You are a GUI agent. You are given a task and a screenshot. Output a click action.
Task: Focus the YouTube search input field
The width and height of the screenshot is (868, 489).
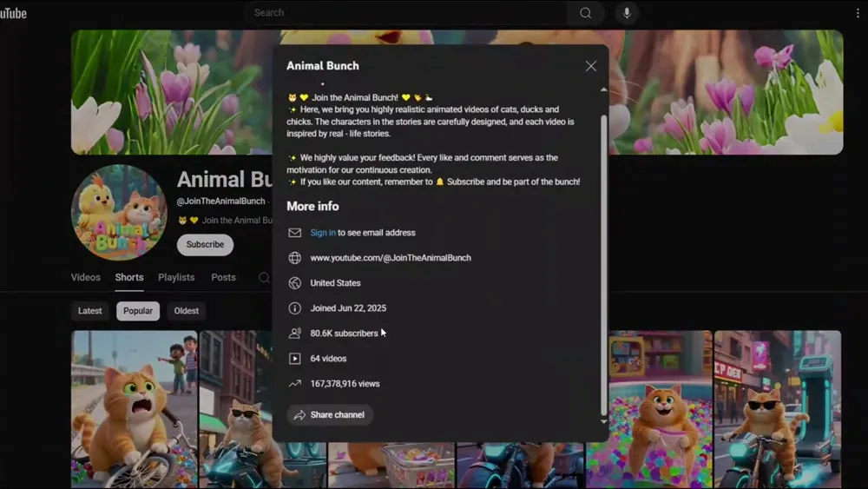click(408, 13)
